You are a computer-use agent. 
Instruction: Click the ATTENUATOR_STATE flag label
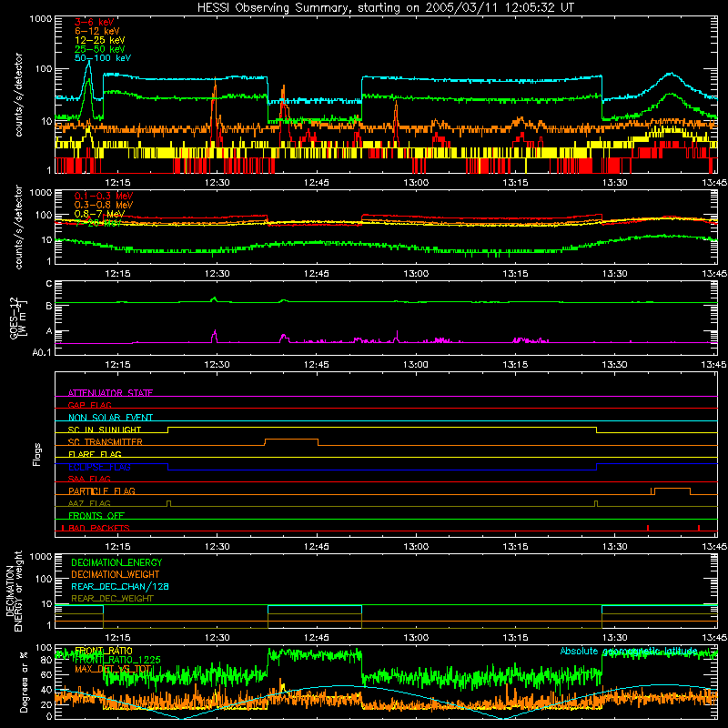click(x=110, y=393)
